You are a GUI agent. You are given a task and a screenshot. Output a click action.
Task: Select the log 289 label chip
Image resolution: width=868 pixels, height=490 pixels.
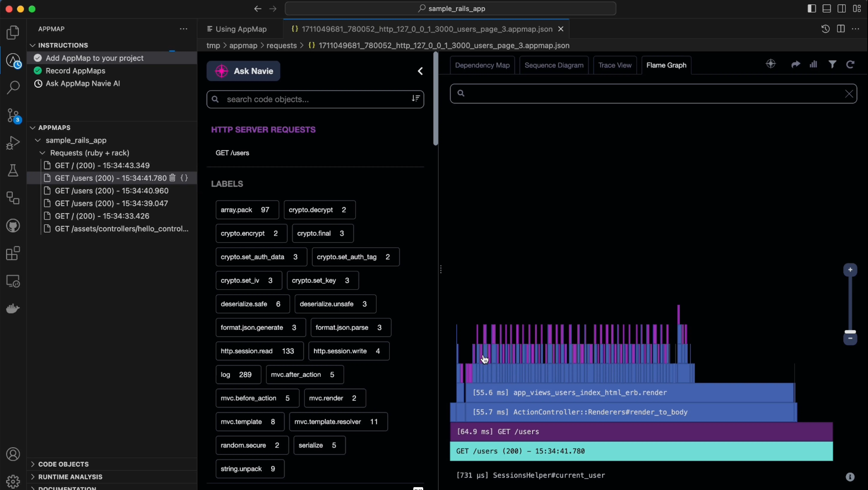coord(238,375)
